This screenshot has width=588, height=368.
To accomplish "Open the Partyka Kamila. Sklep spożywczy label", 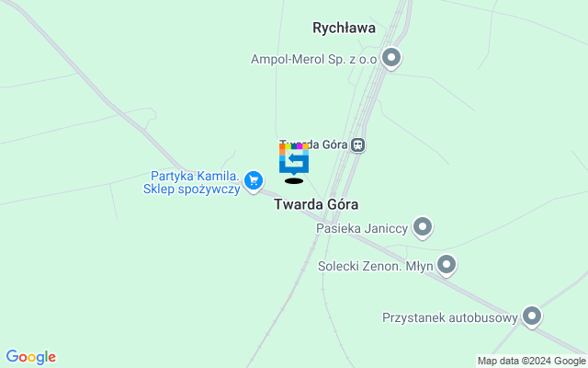I will [x=192, y=182].
